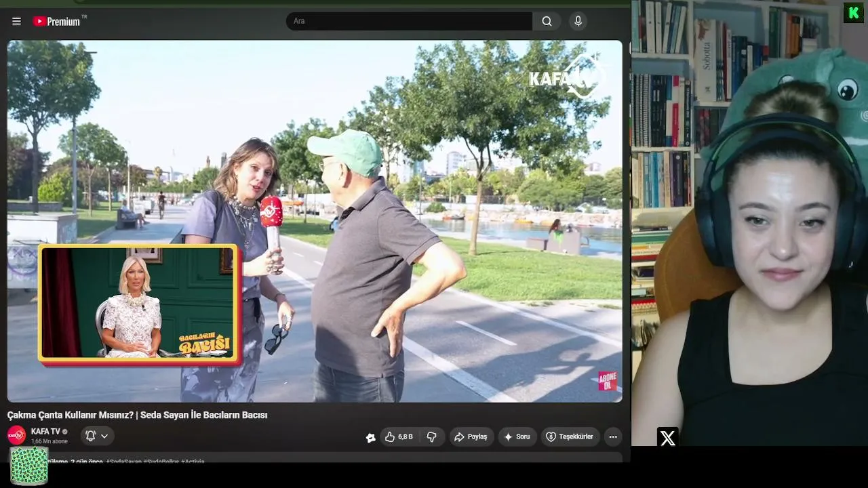Click the KAFA TV watermark in video
Viewport: 868px width, 488px height.
coord(567,77)
